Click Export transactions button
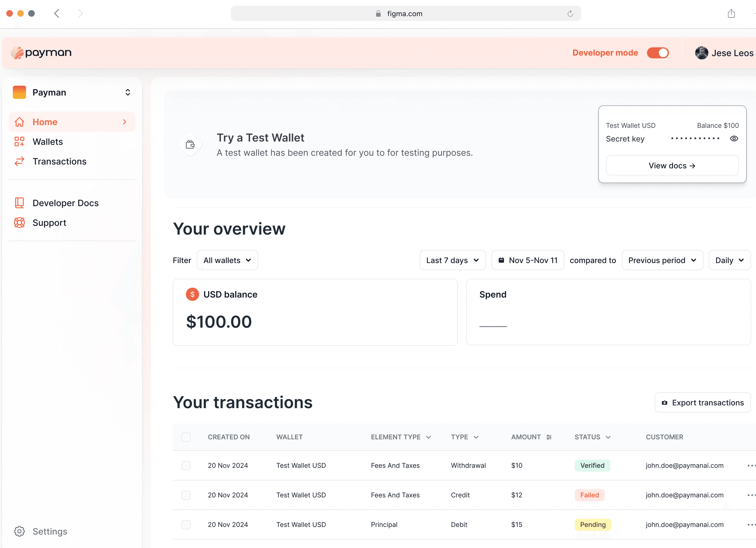Image resolution: width=756 pixels, height=548 pixels. click(x=702, y=402)
